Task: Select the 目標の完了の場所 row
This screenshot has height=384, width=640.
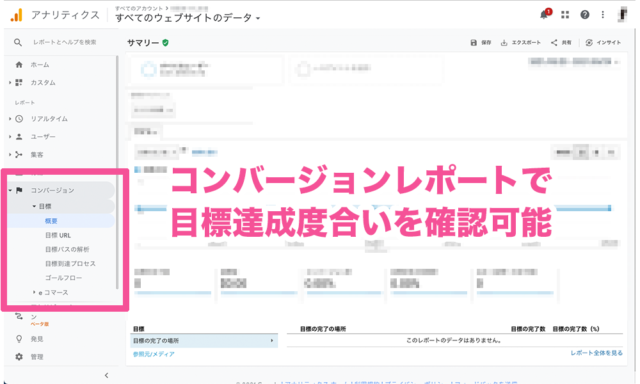Action: coord(204,340)
